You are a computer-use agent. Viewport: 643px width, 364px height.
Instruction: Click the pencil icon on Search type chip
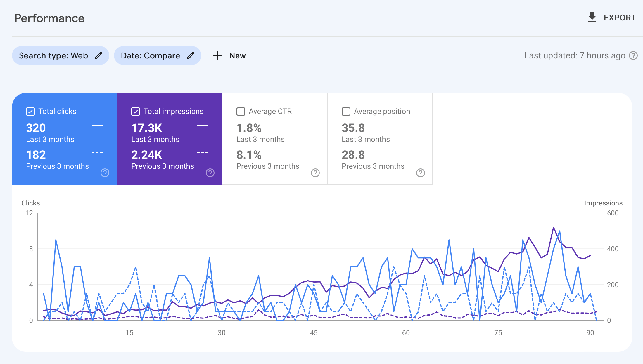coord(98,55)
